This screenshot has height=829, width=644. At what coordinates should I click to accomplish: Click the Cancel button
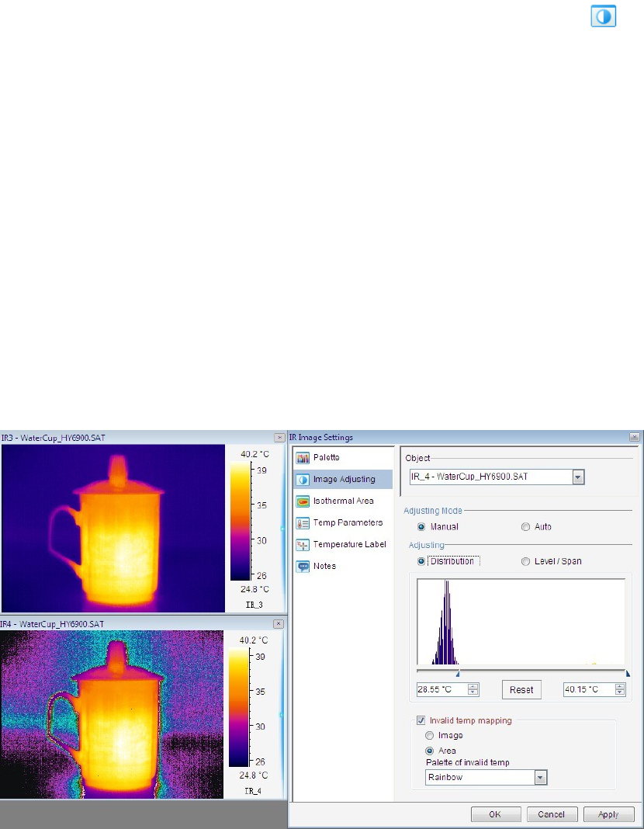(552, 814)
